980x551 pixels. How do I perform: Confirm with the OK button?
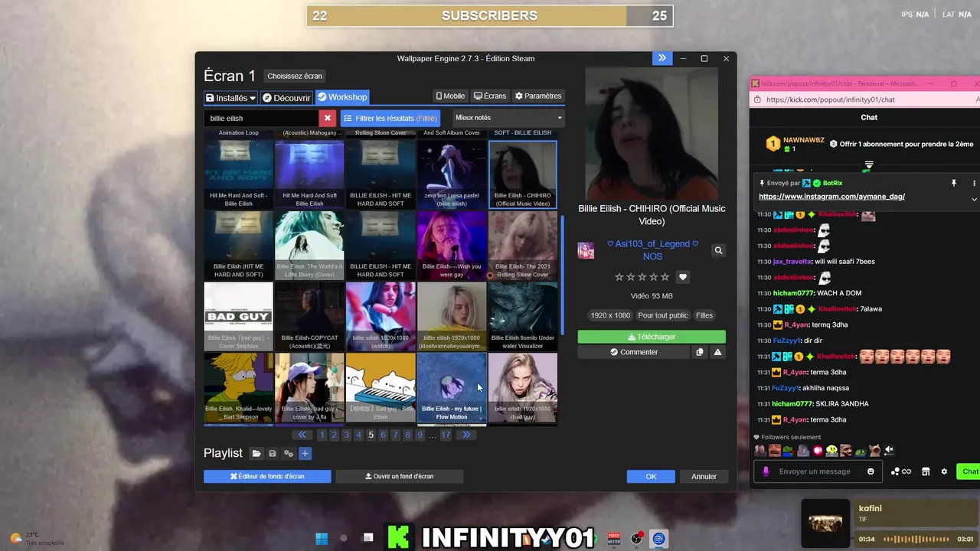[651, 476]
